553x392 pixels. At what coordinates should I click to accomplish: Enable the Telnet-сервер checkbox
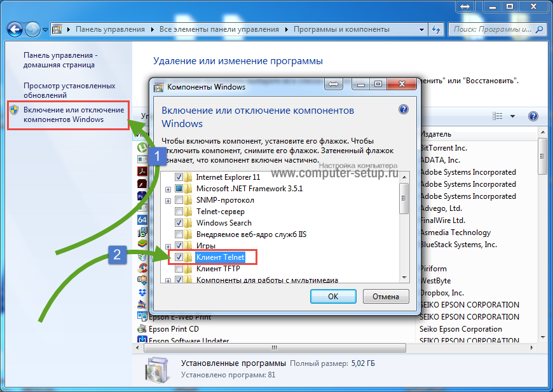coord(179,212)
